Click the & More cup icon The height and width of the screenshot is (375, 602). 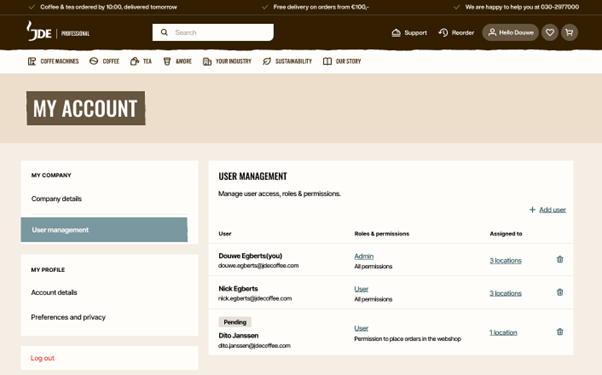point(167,61)
